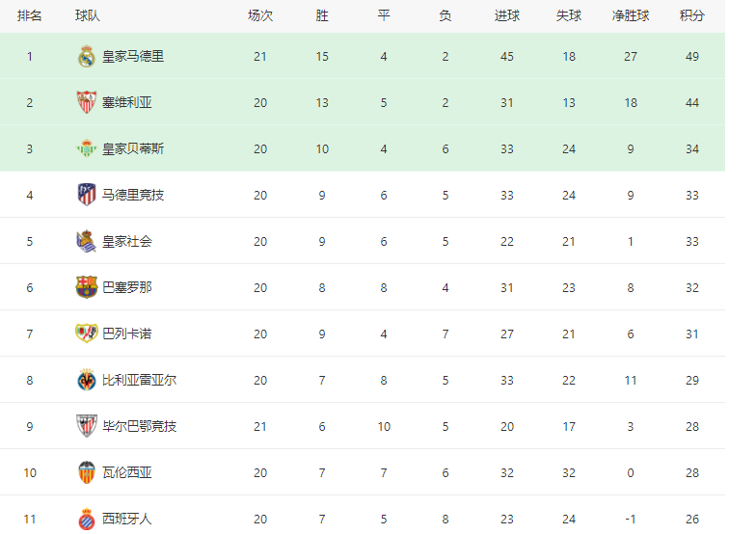Click the Real Betis club crest

[87, 148]
